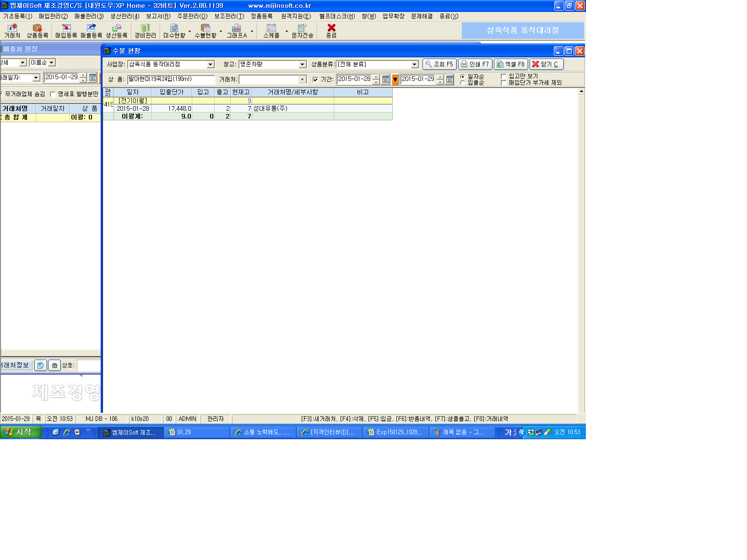The height and width of the screenshot is (560, 747).
Task: Expand hidden system tray icons arrow
Action: click(x=522, y=432)
